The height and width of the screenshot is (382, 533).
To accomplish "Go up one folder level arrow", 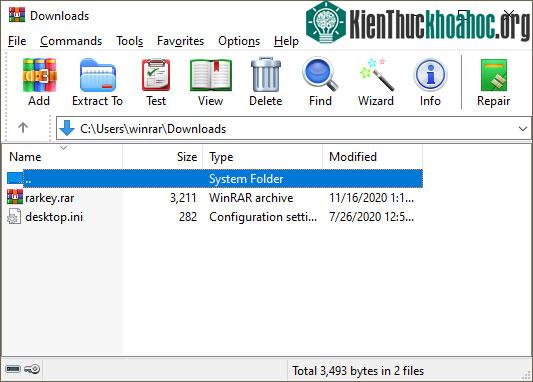I will point(23,128).
